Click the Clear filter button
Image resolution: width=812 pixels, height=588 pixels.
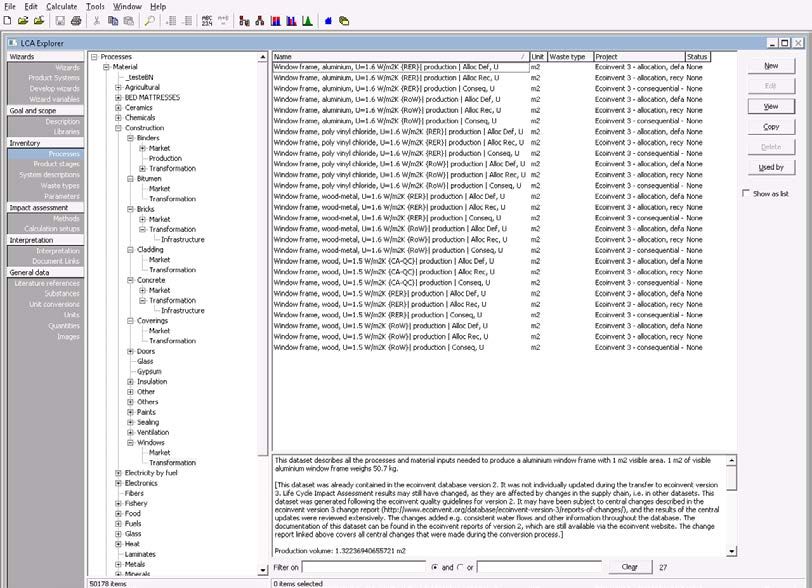(x=629, y=567)
